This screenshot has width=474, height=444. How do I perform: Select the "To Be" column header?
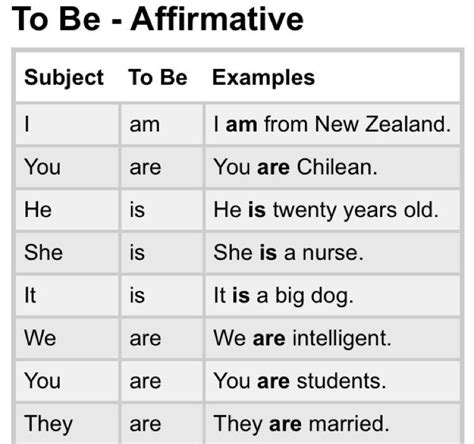coord(158,77)
